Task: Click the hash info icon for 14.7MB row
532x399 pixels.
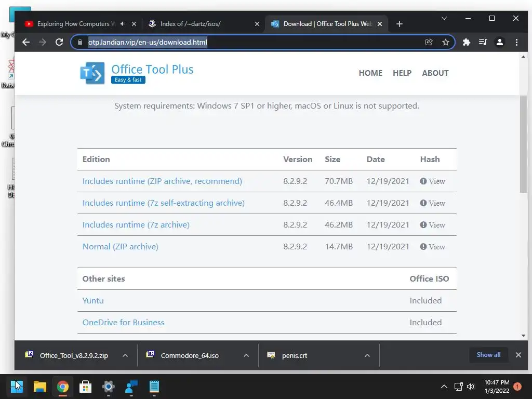Action: pyautogui.click(x=423, y=247)
